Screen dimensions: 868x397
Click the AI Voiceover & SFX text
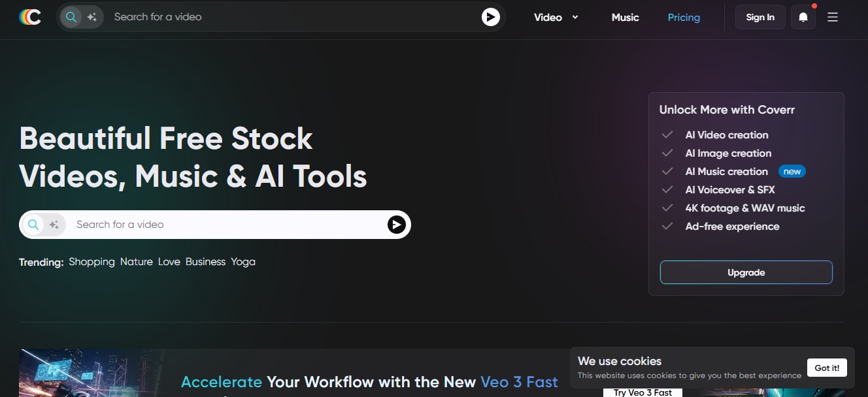(x=730, y=190)
